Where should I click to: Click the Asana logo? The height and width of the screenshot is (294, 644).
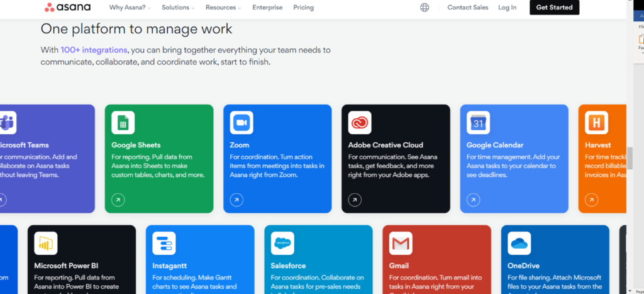pyautogui.click(x=68, y=8)
